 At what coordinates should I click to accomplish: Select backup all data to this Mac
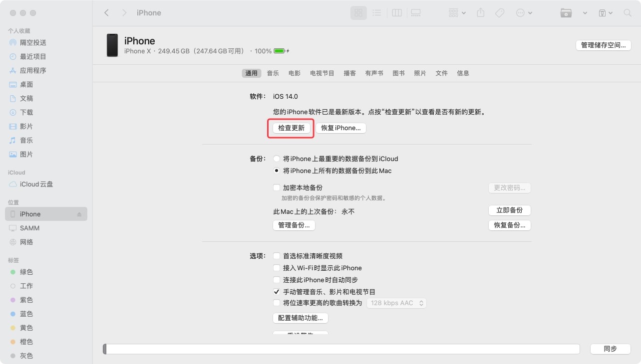pos(277,171)
